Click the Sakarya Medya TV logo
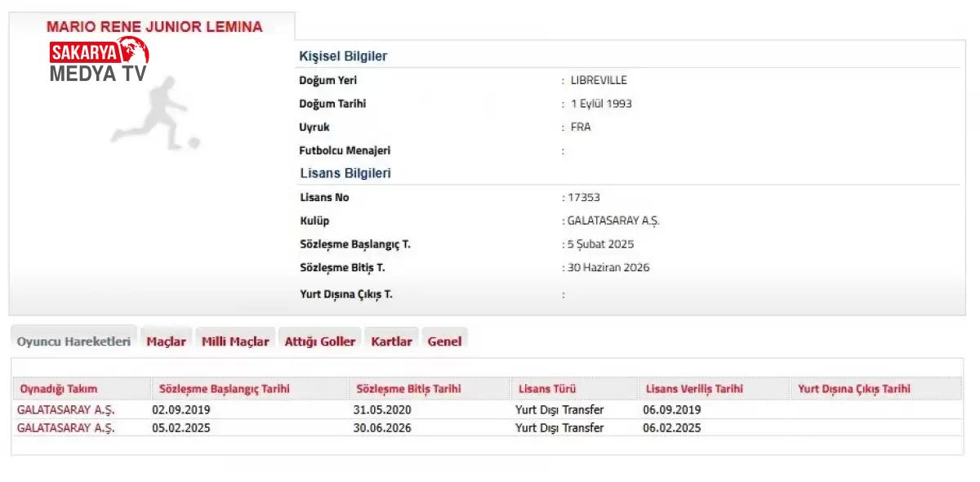This screenshot has width=980, height=482. coord(99,61)
